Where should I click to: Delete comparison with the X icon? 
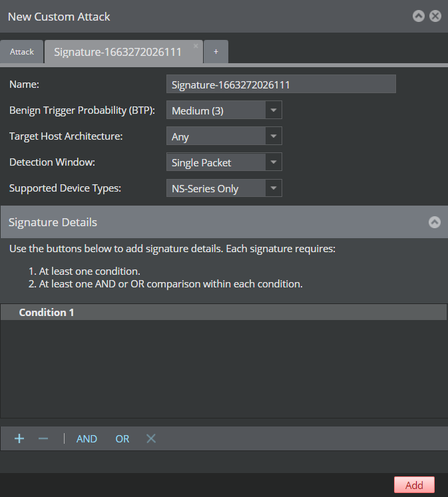coord(151,438)
